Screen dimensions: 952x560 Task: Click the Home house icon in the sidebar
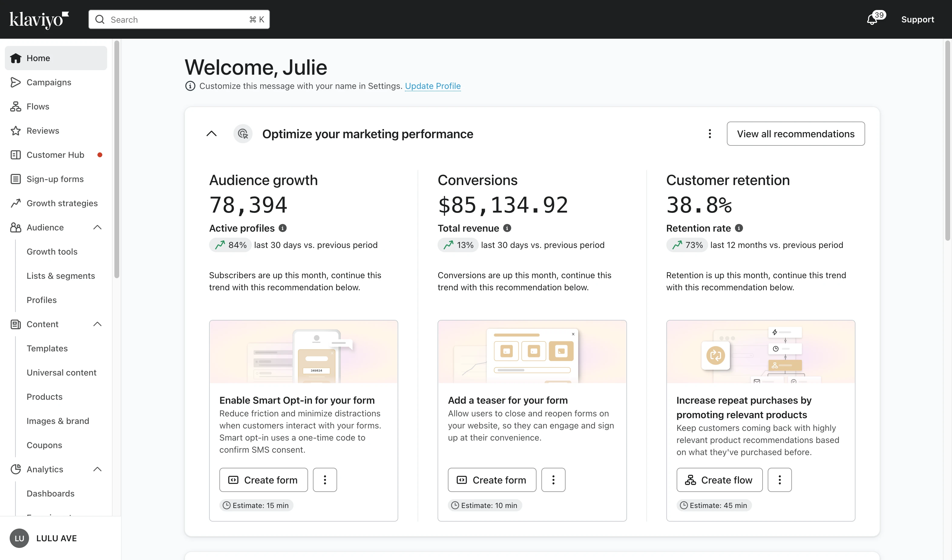click(15, 58)
